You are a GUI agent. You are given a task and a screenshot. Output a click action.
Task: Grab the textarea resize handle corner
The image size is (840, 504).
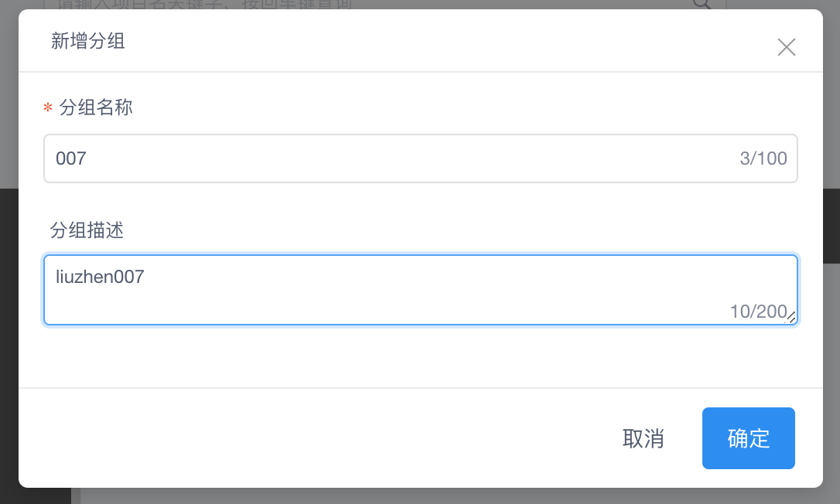791,317
